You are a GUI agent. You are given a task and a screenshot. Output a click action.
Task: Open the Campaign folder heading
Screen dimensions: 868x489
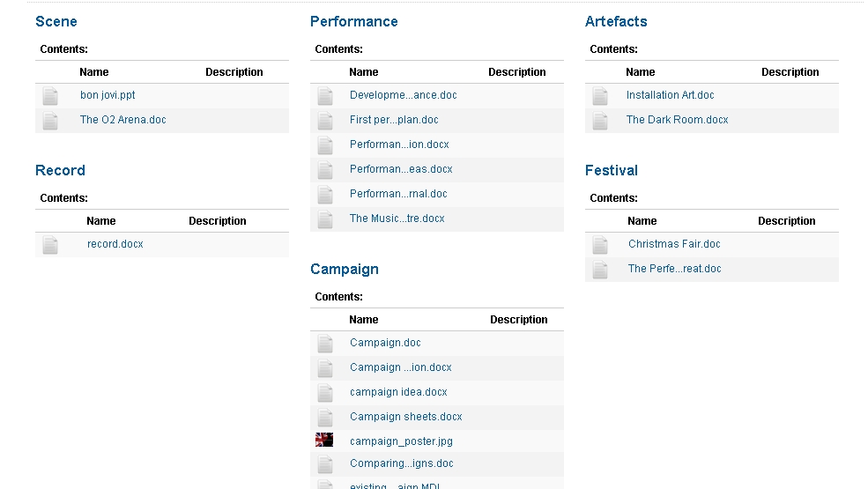point(345,269)
